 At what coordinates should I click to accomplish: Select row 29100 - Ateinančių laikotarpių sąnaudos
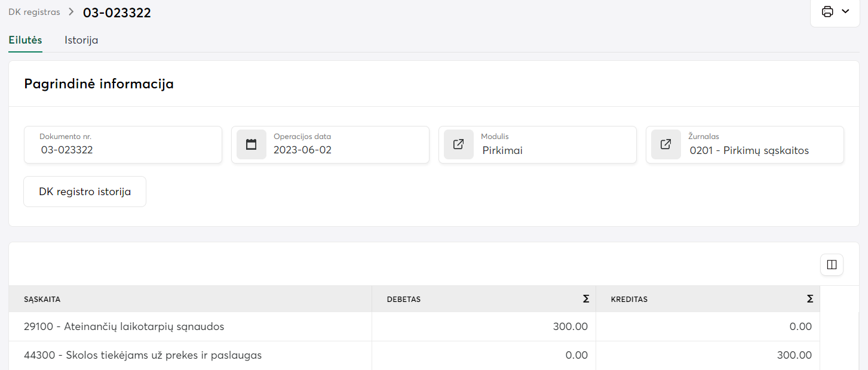click(x=124, y=326)
